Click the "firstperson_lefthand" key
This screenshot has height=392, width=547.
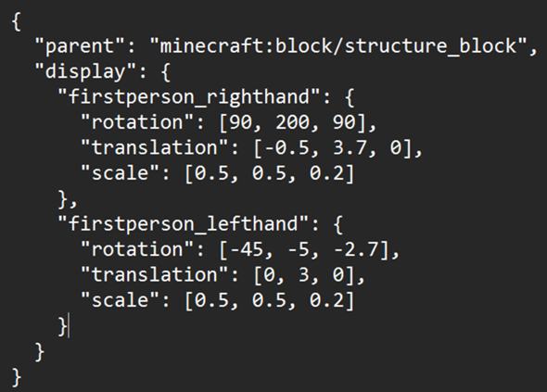click(184, 224)
